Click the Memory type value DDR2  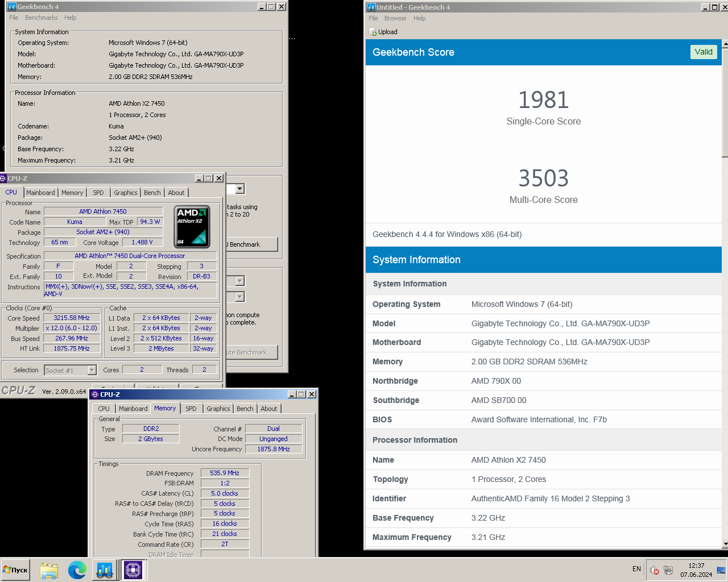(x=151, y=429)
